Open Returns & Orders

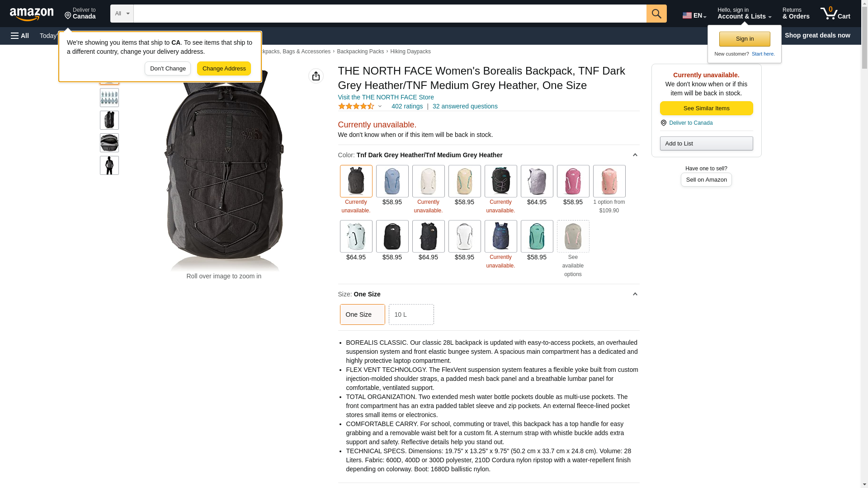pyautogui.click(x=796, y=14)
